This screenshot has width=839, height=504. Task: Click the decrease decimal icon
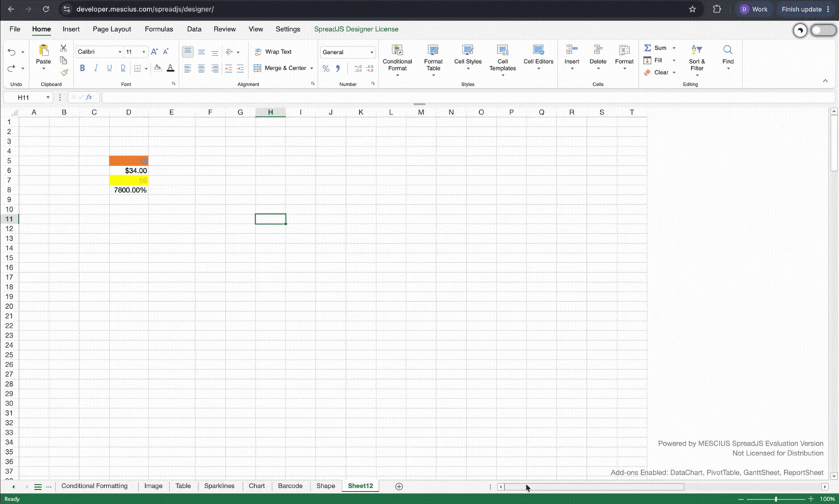click(370, 69)
